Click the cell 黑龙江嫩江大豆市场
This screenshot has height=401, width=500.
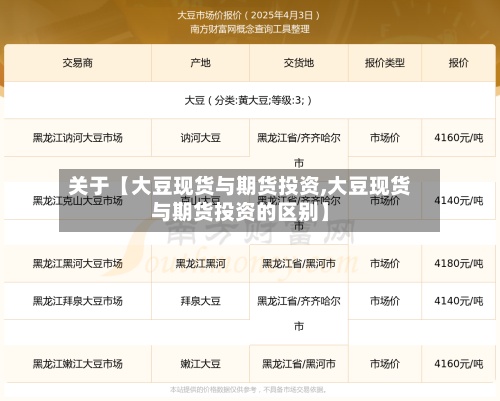[78, 364]
